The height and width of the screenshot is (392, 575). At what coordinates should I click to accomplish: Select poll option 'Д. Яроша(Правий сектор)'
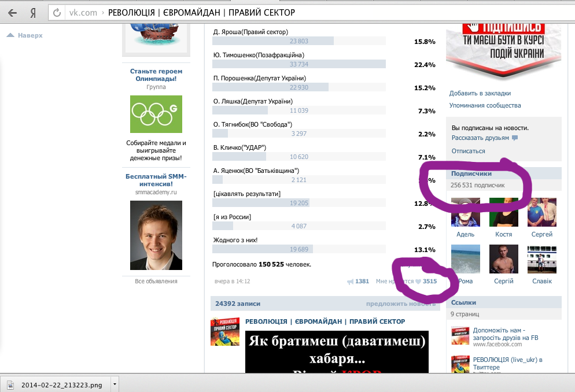(x=251, y=32)
